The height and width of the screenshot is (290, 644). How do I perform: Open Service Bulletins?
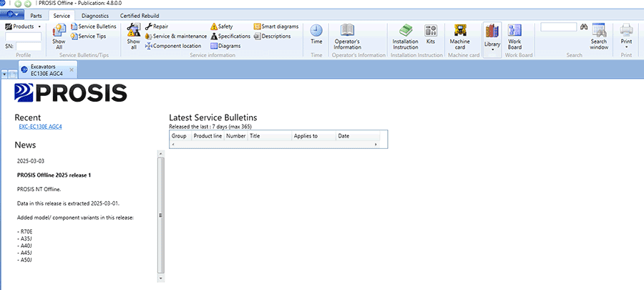tap(94, 26)
